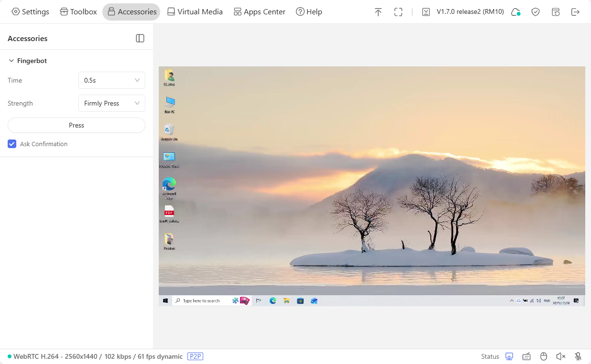Collapse the Accessories sidebar panel icon

140,38
